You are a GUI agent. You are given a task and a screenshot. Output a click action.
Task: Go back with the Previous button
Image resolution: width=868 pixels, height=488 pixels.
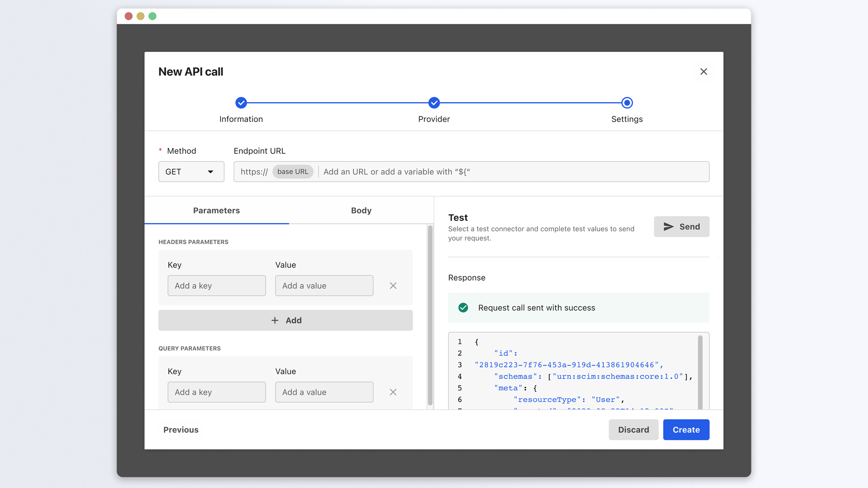coord(181,429)
